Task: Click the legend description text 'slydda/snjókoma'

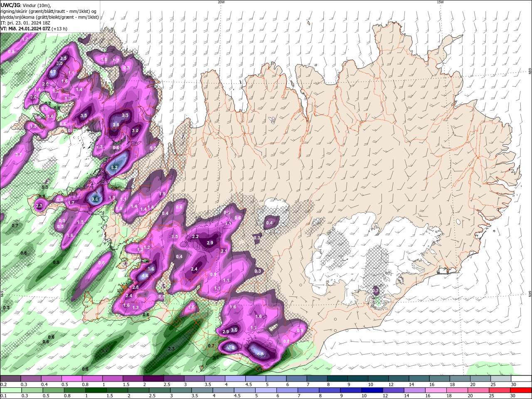Action: 17,17
